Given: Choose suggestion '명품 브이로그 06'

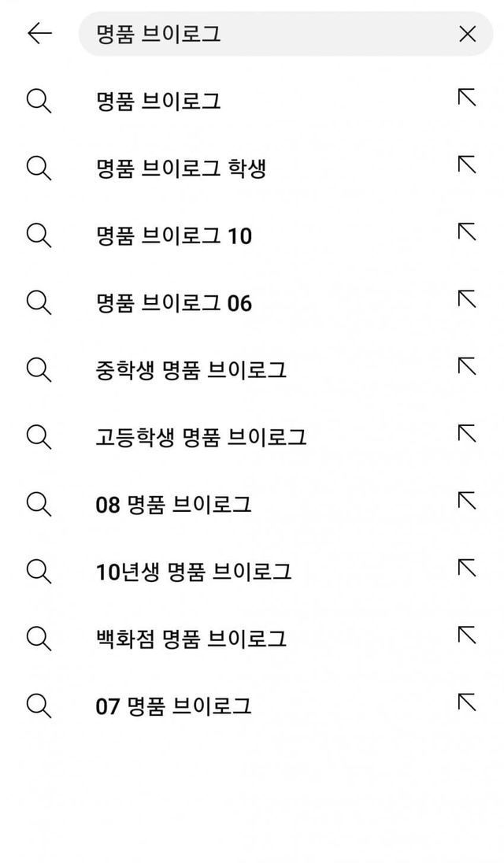Looking at the screenshot, I should click(x=173, y=303).
